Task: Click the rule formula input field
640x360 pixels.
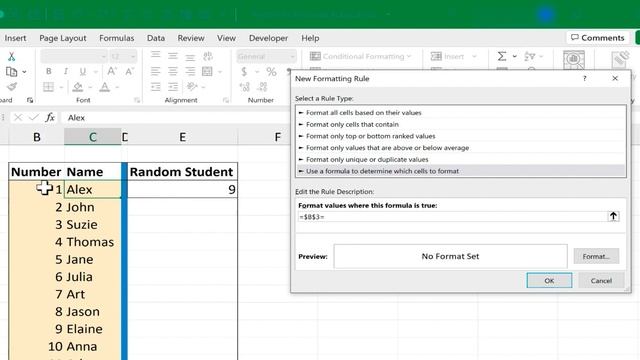Action: pyautogui.click(x=452, y=217)
